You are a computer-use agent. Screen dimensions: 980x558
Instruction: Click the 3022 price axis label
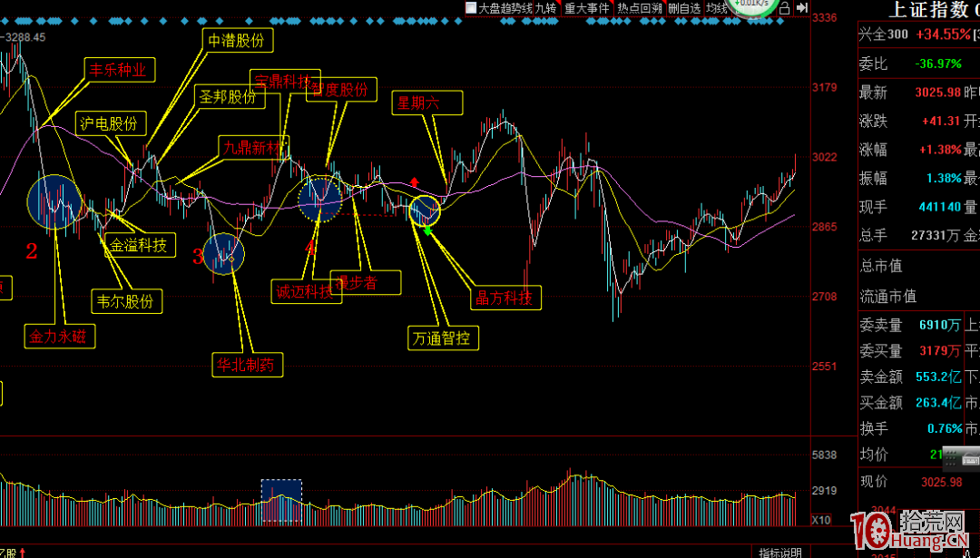pos(824,156)
